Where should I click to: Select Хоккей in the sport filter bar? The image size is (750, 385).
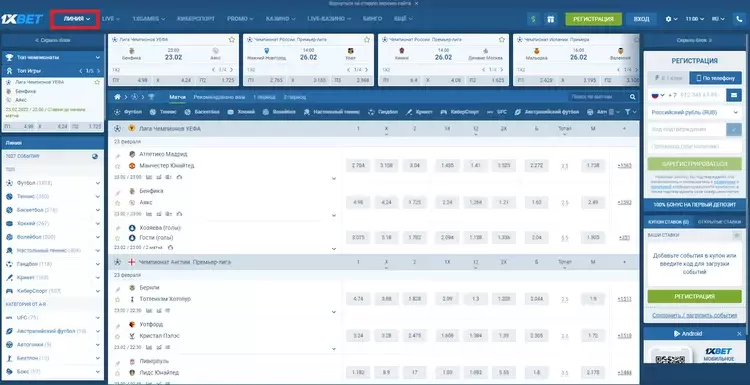(241, 112)
